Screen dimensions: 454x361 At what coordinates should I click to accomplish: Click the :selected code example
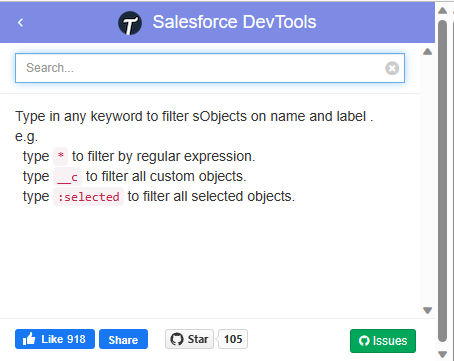[x=88, y=196]
